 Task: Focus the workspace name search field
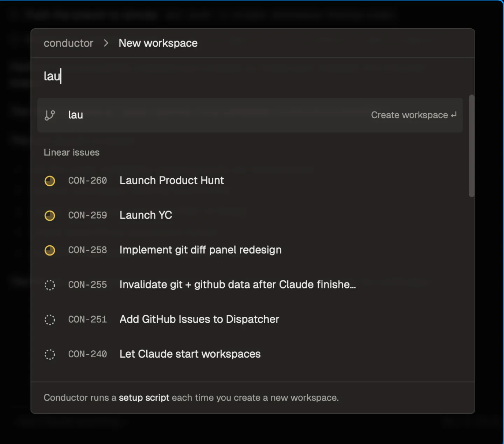click(x=252, y=76)
